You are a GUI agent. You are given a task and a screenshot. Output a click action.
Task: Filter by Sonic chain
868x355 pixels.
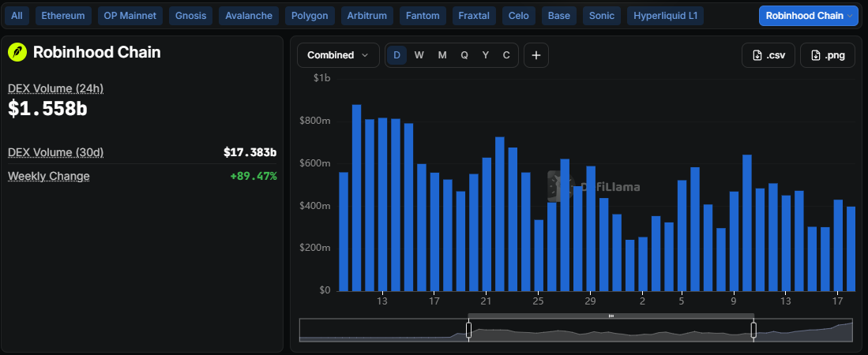[601, 16]
